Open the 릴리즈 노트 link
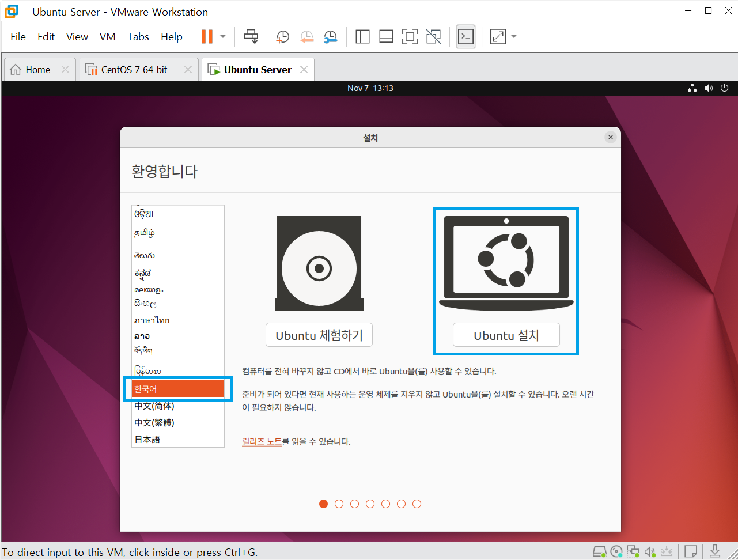The image size is (738, 560). pos(262,442)
